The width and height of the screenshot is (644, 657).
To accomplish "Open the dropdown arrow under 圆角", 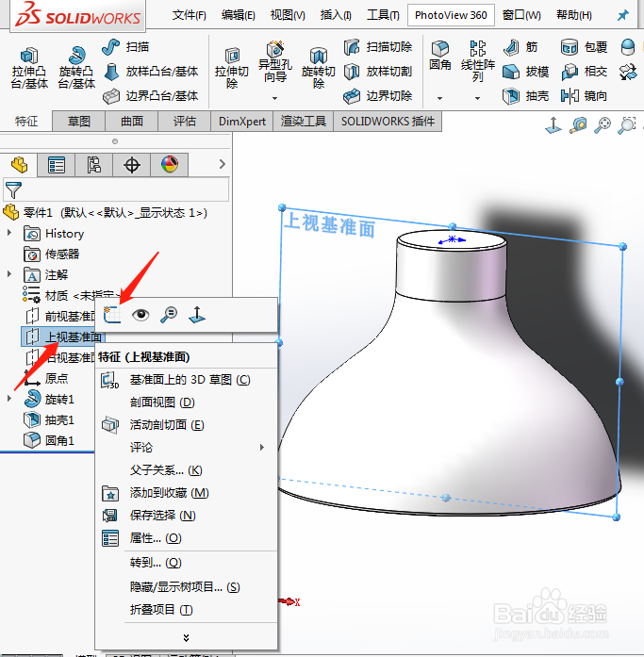I will 439,98.
